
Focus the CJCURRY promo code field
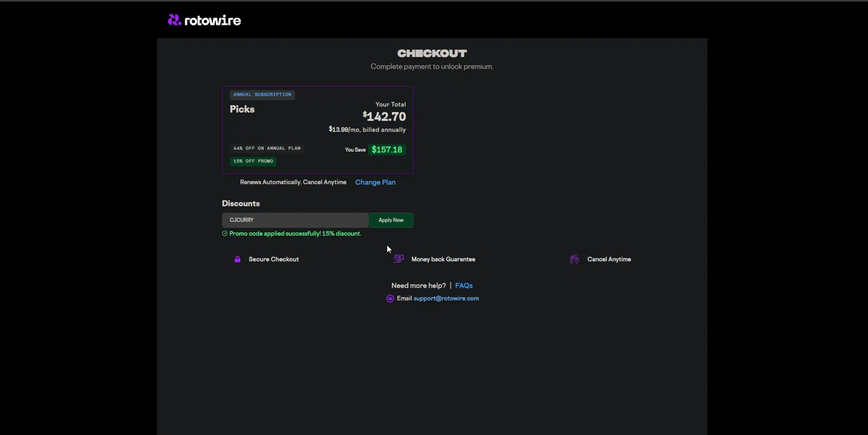point(295,220)
